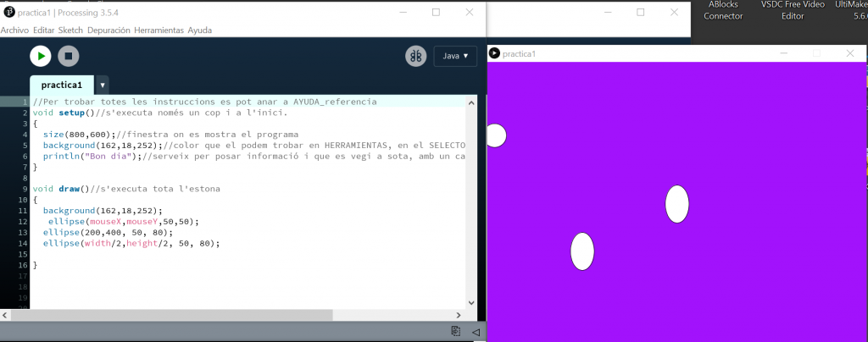This screenshot has height=342, width=868.
Task: Click the editor's horizontal scrollbar left arrow
Action: coord(5,314)
